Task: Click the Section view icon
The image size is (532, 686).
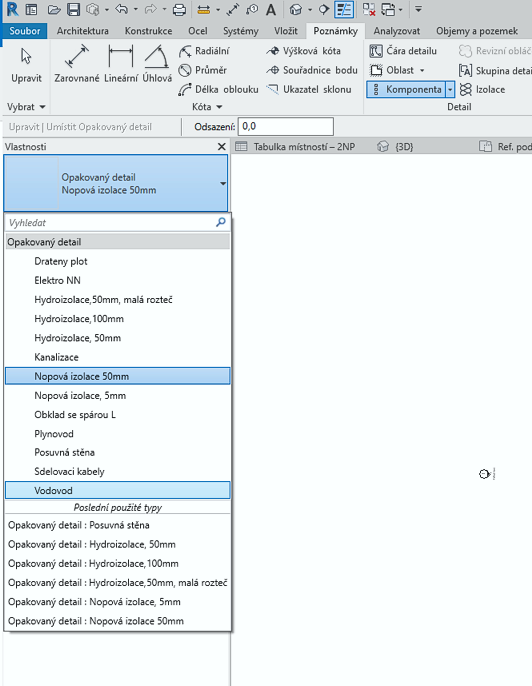Action: tap(324, 9)
